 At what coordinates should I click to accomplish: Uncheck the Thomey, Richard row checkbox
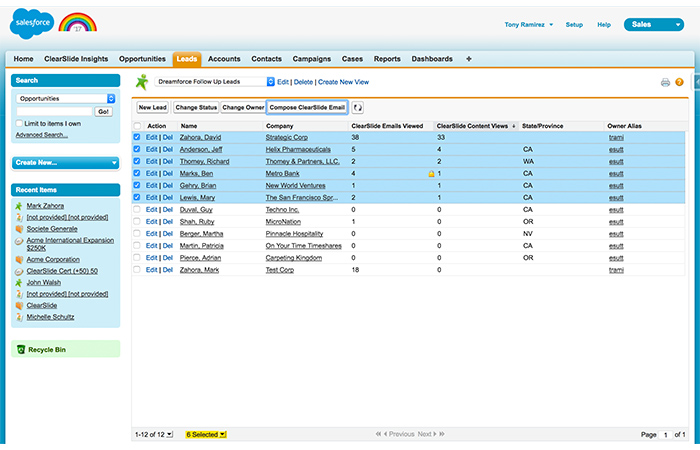coord(137,162)
